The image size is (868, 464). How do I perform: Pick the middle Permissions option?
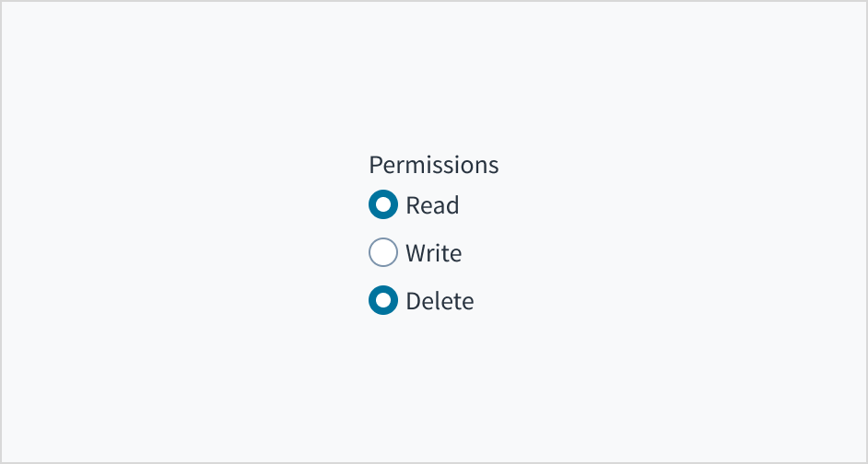383,253
